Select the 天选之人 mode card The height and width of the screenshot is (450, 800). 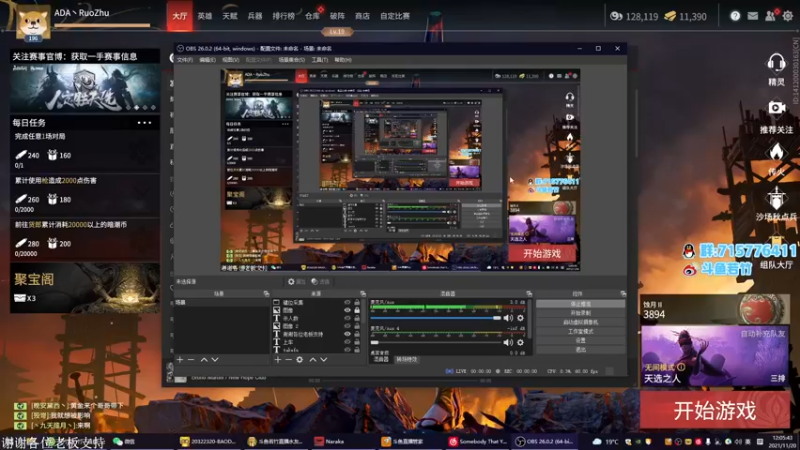point(714,357)
